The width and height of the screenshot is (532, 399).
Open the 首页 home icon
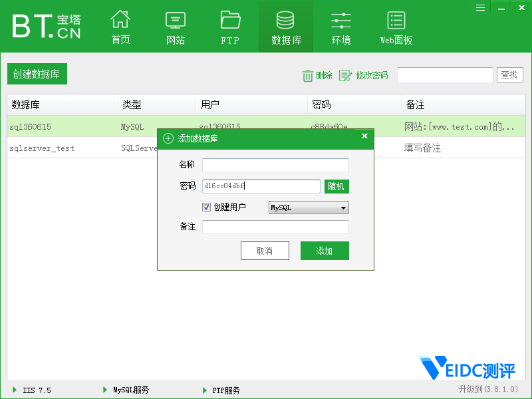[x=120, y=20]
